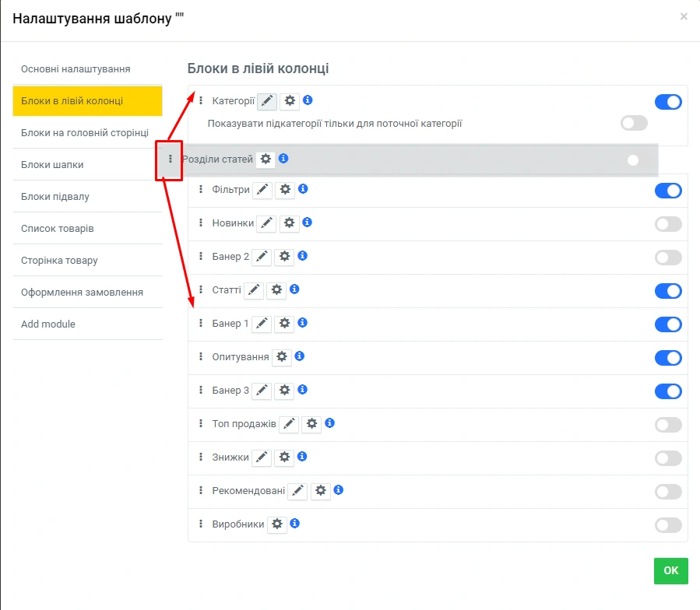Viewport: 700px width, 610px height.
Task: Click the pencil edit icon next to Категорії
Action: tap(267, 101)
